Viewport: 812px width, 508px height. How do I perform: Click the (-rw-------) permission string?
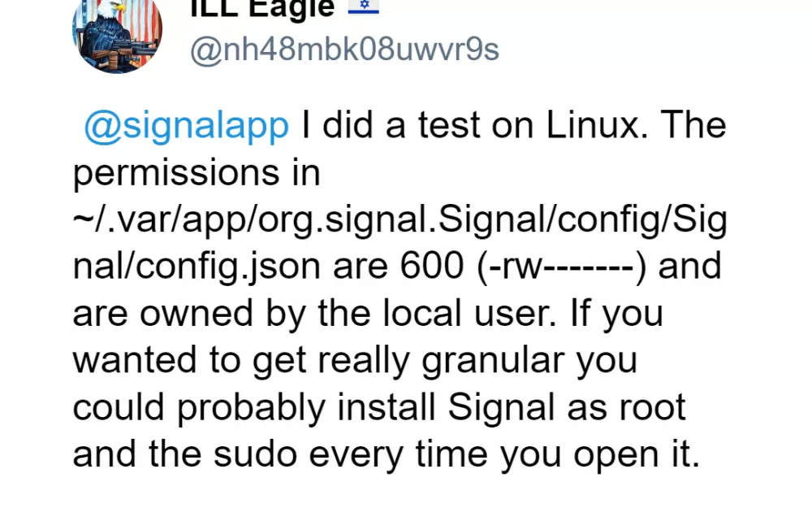coord(561,267)
